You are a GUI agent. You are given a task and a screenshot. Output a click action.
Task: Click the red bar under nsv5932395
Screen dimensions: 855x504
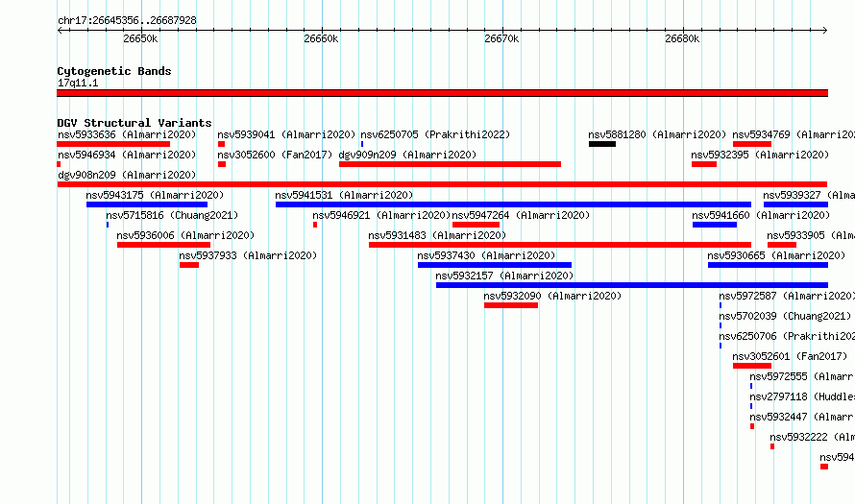[x=704, y=164]
